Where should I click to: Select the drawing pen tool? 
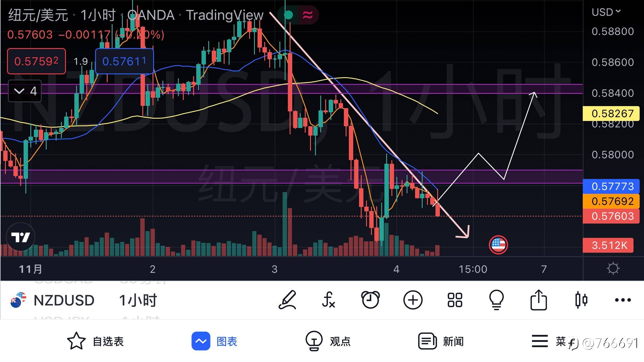point(288,300)
